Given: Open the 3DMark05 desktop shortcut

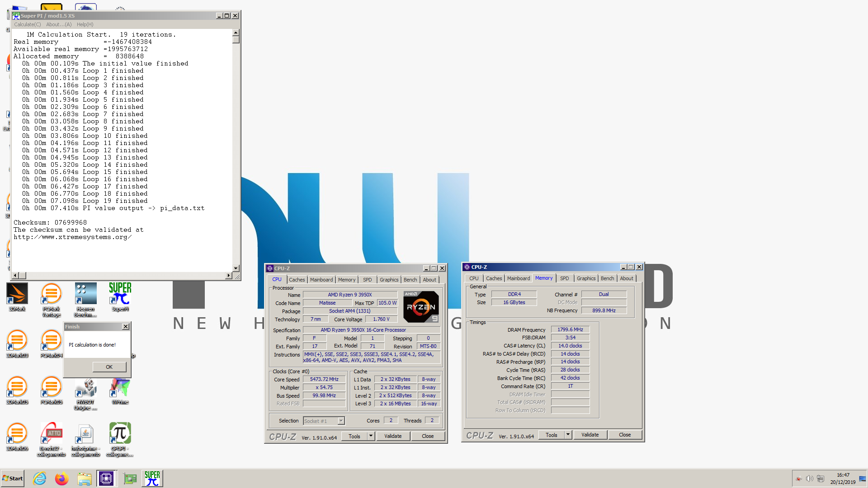Looking at the screenshot, I should (x=17, y=390).
